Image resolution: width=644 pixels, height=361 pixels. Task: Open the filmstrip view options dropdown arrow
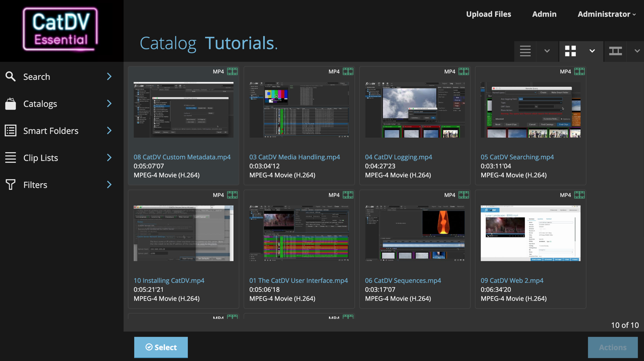[637, 51]
